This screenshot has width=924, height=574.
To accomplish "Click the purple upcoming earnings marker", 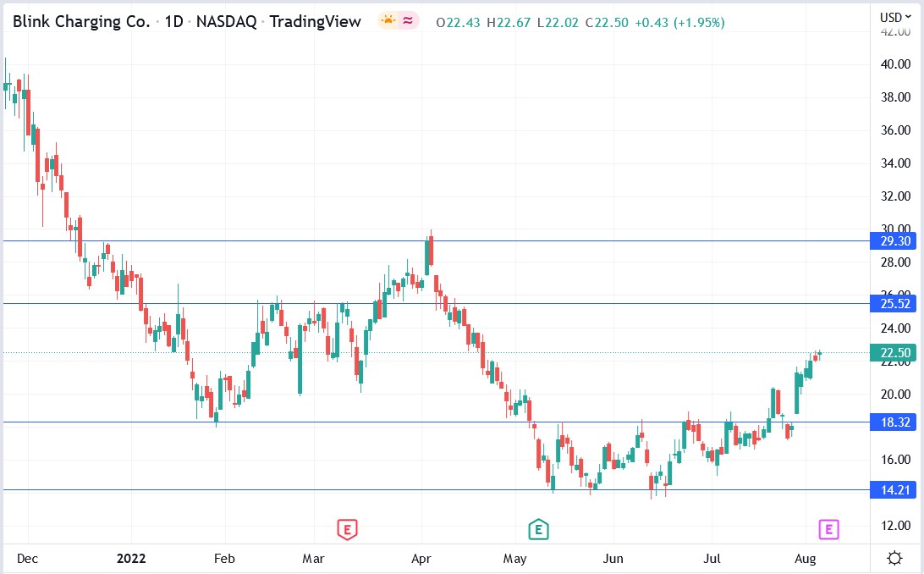I will (828, 530).
